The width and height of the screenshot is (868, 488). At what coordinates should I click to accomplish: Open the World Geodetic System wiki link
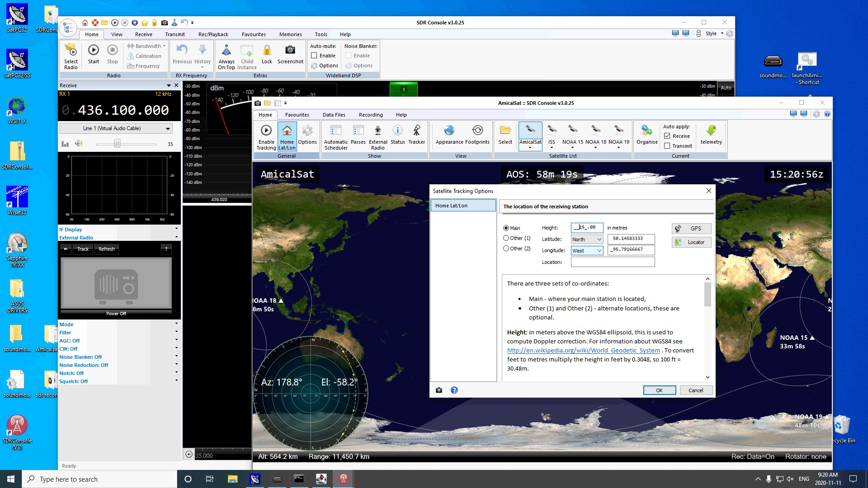point(583,350)
